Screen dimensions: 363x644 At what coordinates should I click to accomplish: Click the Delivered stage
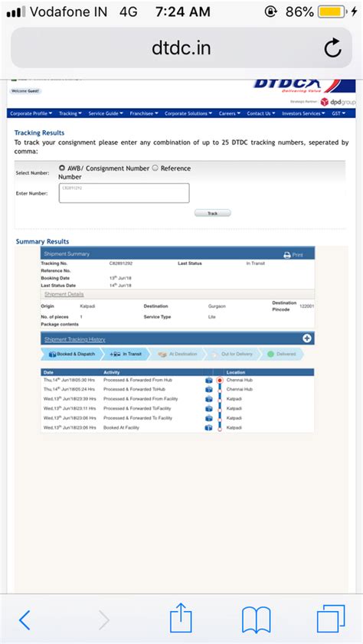pyautogui.click(x=282, y=354)
